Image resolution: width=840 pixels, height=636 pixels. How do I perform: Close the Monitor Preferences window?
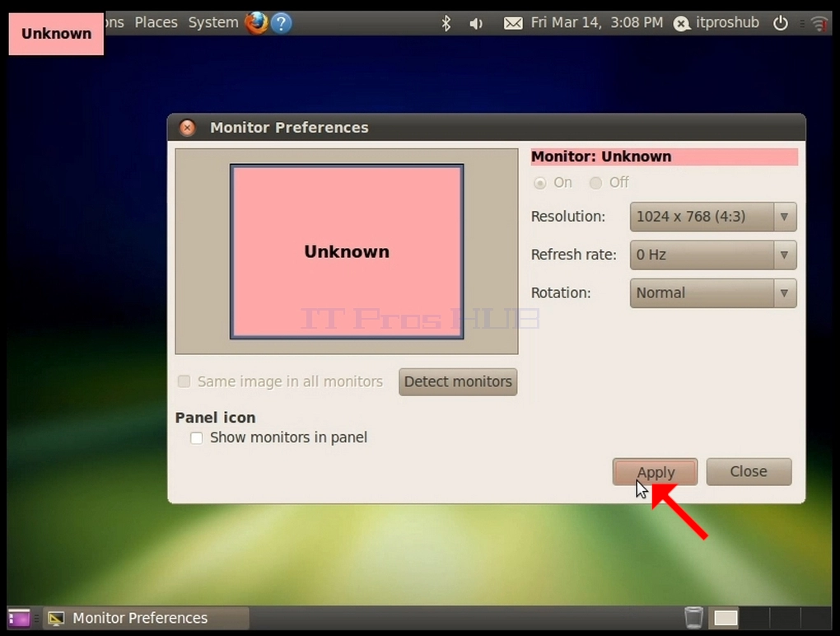point(187,128)
